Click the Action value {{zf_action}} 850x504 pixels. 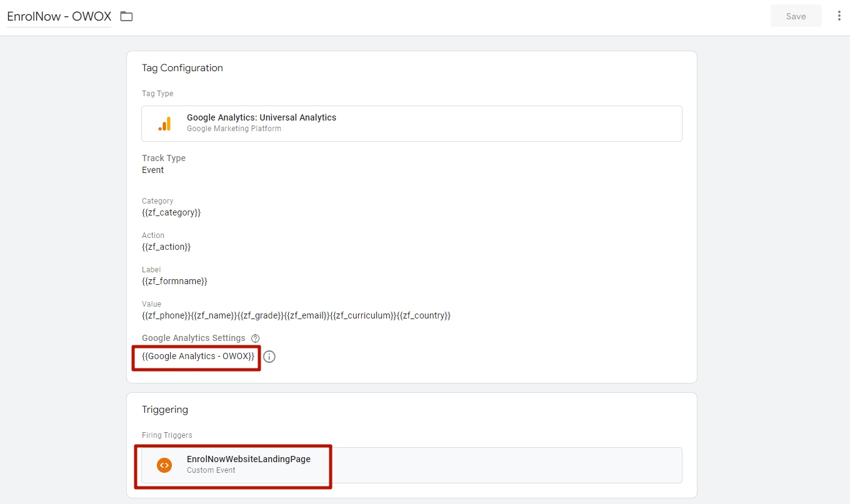click(x=166, y=247)
